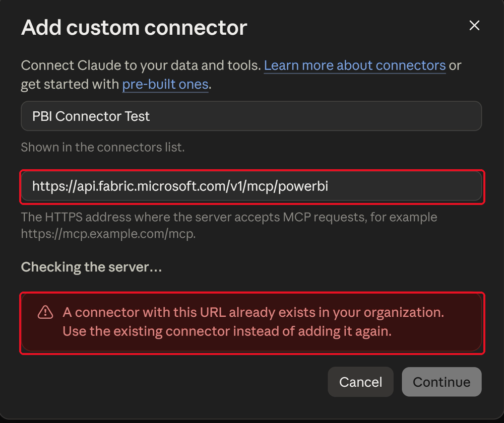Click the https://mcp.example.com/mcp example text
504x423 pixels.
[108, 234]
